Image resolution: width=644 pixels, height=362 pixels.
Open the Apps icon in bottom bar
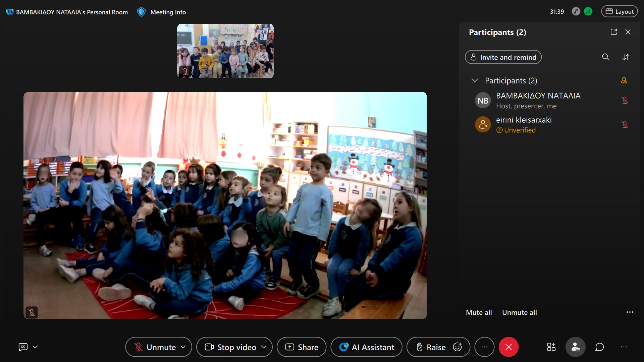click(x=551, y=347)
